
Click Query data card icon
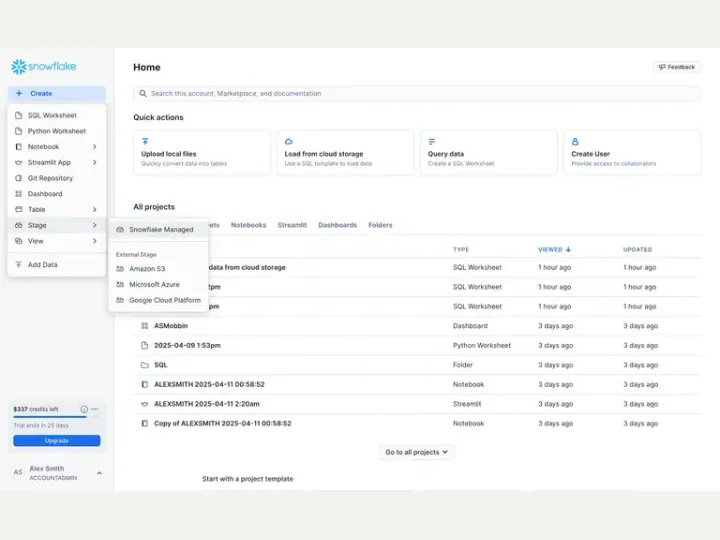click(432, 141)
